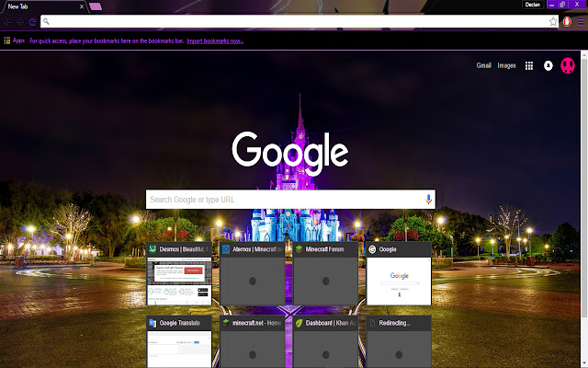Screen dimensions: 588x368
Task: Open the Apps bookmarks shortcut
Action: 15,40
